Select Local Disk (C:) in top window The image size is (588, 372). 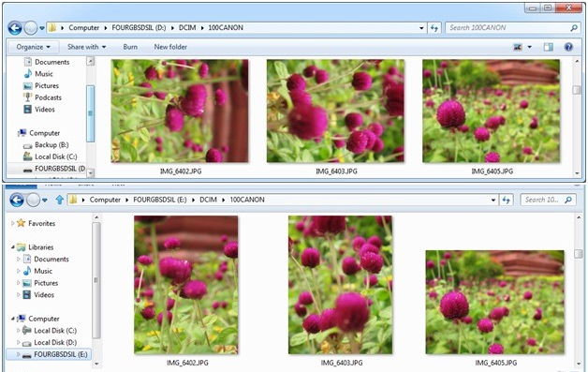click(51, 156)
